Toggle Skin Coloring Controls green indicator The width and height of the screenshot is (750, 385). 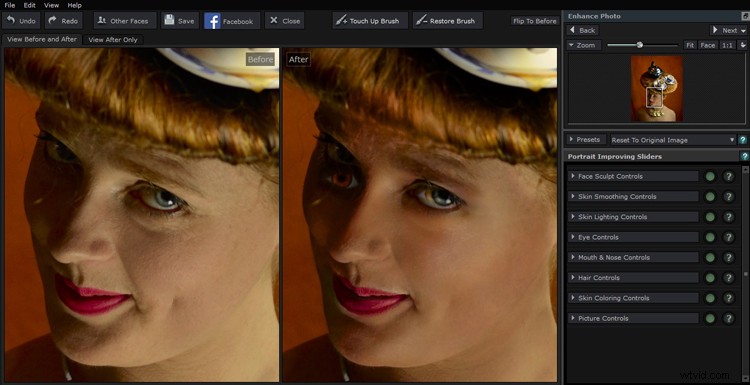(x=710, y=298)
